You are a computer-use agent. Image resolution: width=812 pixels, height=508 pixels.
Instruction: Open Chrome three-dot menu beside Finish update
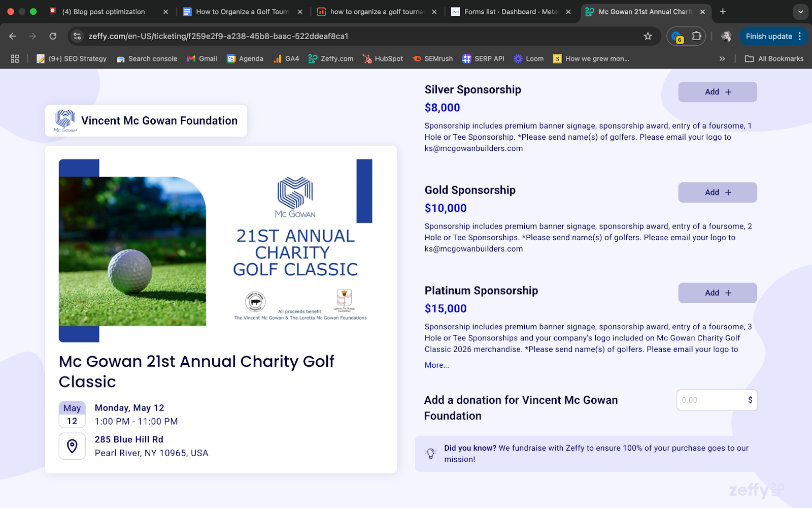[800, 36]
